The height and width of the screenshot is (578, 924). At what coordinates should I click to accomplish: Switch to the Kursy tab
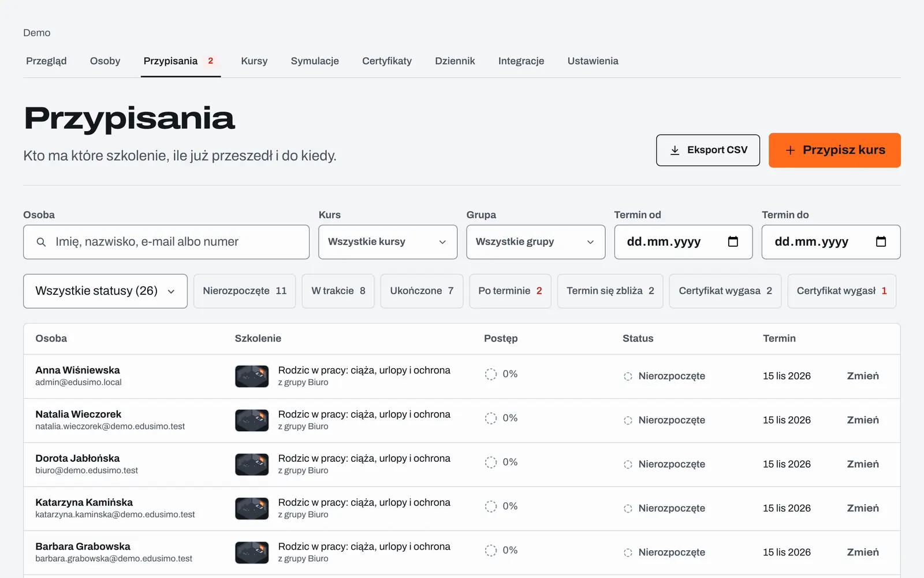tap(254, 61)
